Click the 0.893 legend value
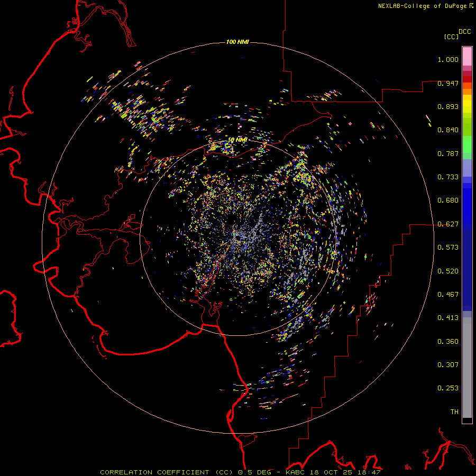This screenshot has height=476, width=476. [448, 106]
